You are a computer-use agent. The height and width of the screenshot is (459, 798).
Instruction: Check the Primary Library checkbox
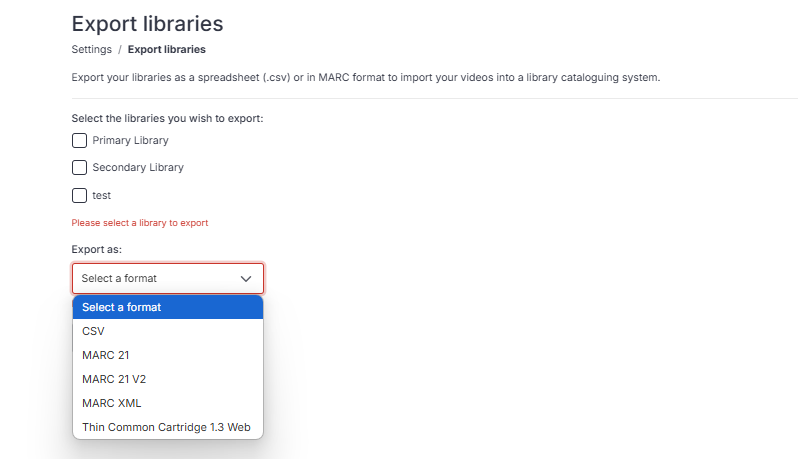pos(79,140)
